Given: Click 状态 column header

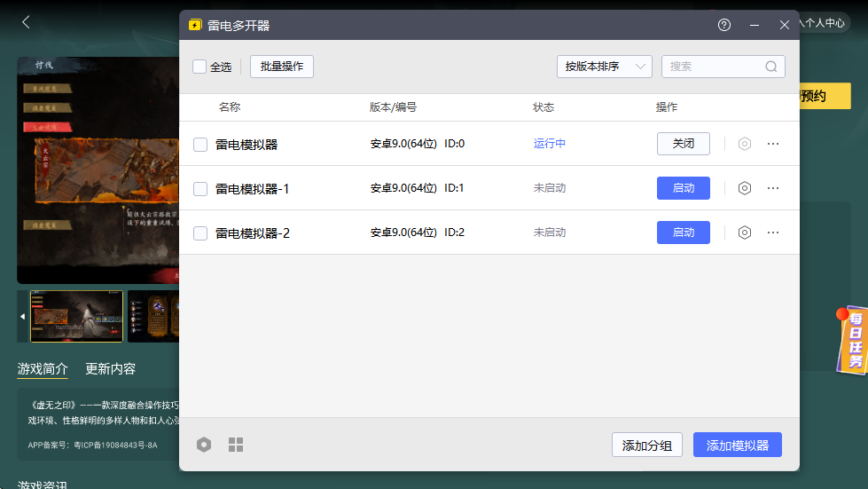Looking at the screenshot, I should [x=543, y=106].
